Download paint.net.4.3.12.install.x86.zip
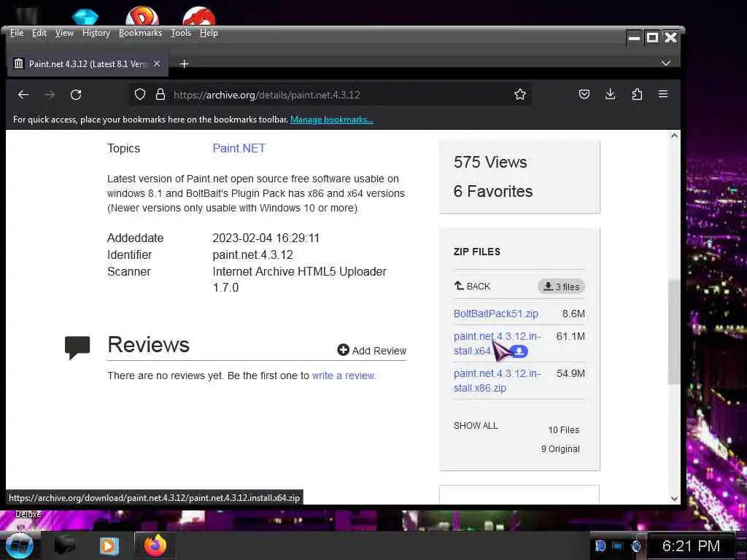 [497, 381]
